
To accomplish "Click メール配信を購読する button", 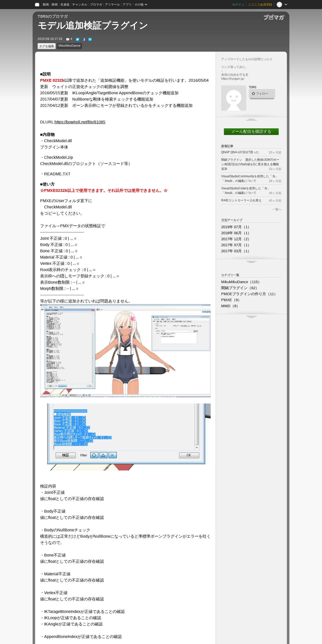I will 251,132.
